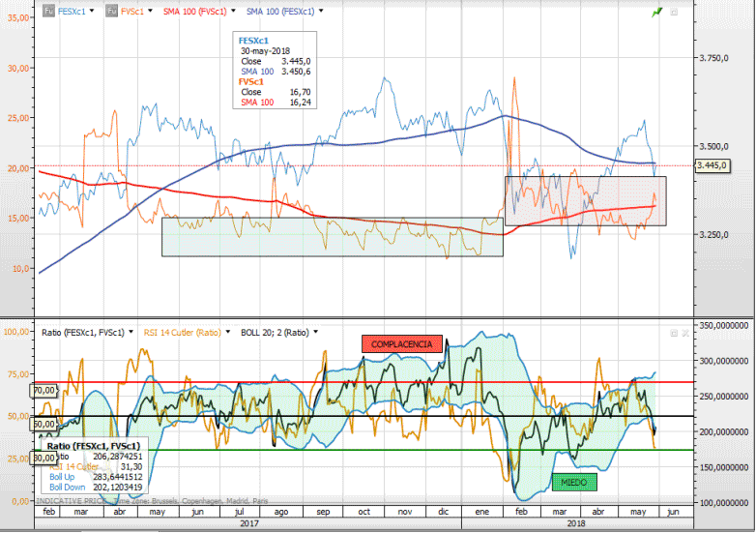This screenshot has width=756, height=533.
Task: Click the 100,0000000 ratio axis label
Action: (723, 503)
